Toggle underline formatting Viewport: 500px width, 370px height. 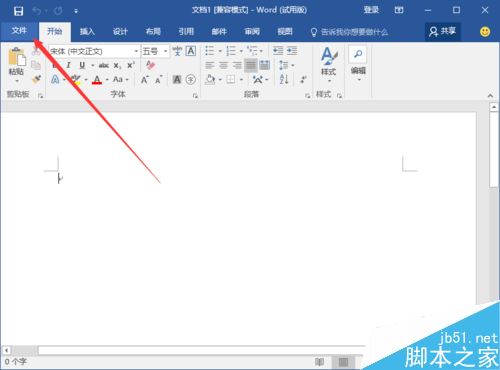(82, 65)
